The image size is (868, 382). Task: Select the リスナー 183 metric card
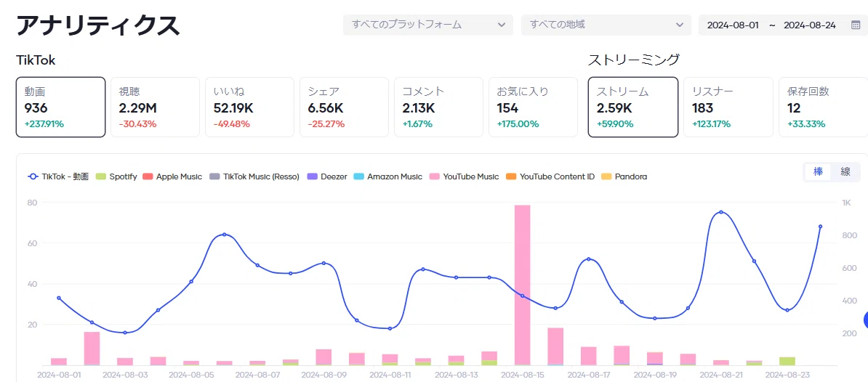(x=728, y=107)
